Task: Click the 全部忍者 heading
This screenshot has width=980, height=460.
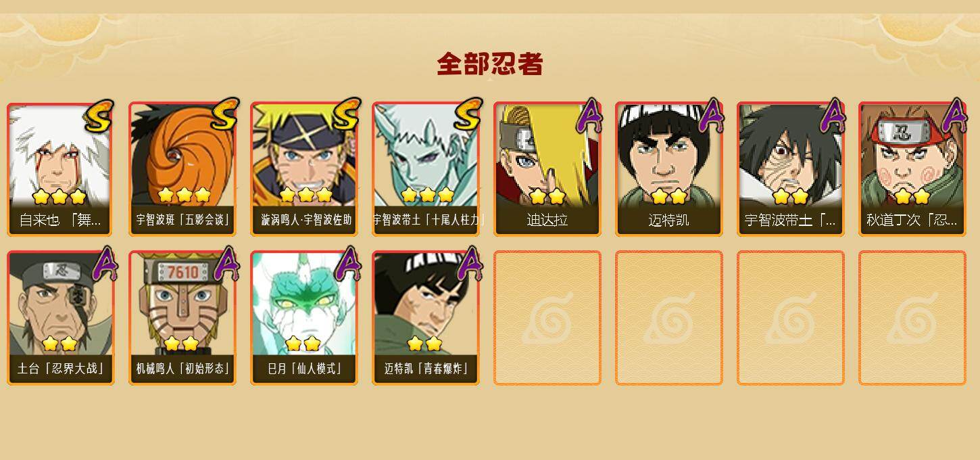Action: pos(490,64)
